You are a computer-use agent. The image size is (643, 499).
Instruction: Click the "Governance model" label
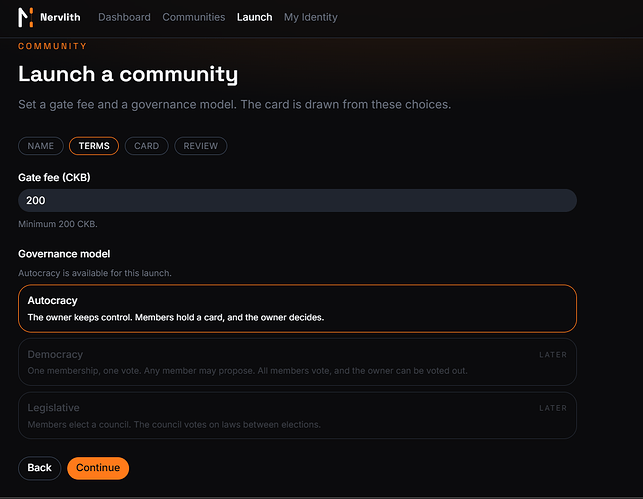pyautogui.click(x=64, y=254)
